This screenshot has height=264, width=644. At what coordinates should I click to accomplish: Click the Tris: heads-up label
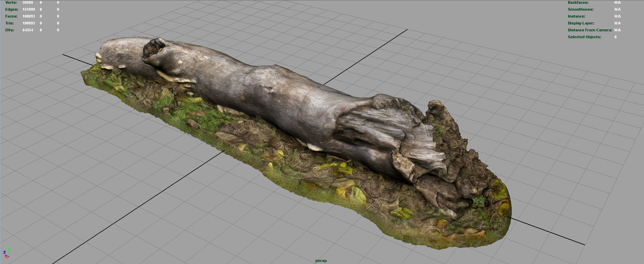[10, 23]
